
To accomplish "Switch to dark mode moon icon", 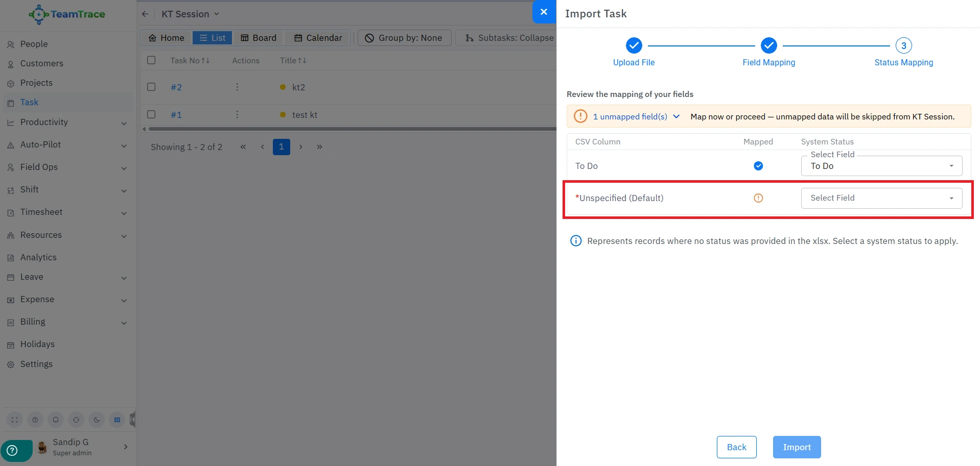I will [97, 420].
